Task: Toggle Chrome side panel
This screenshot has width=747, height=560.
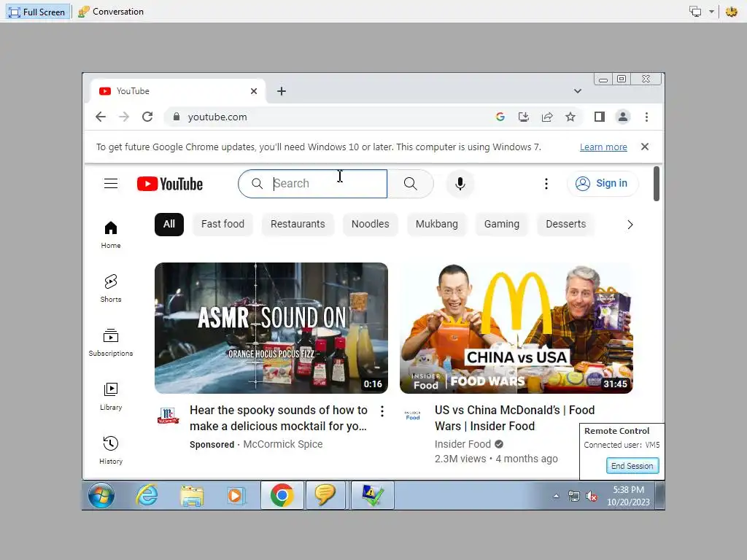Action: tap(600, 117)
